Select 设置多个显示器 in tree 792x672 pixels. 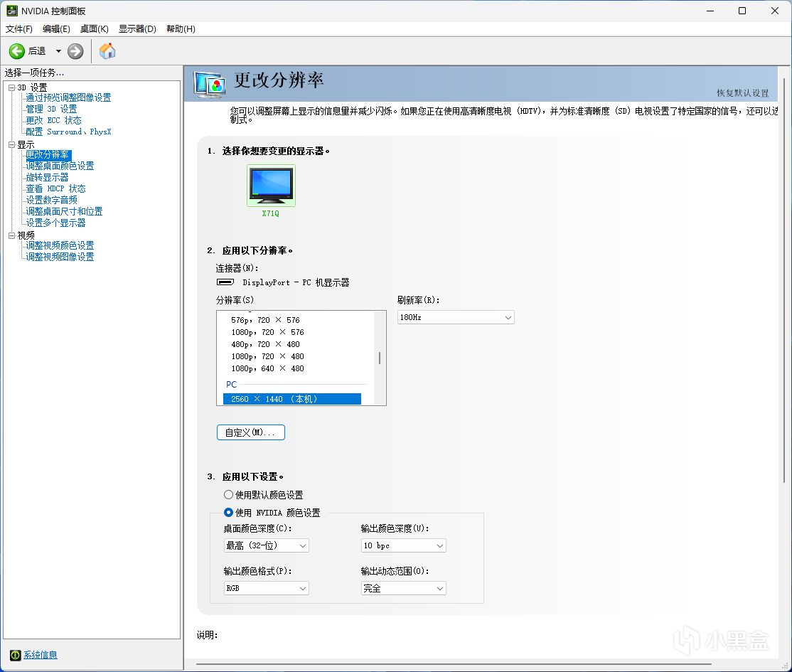coord(55,223)
